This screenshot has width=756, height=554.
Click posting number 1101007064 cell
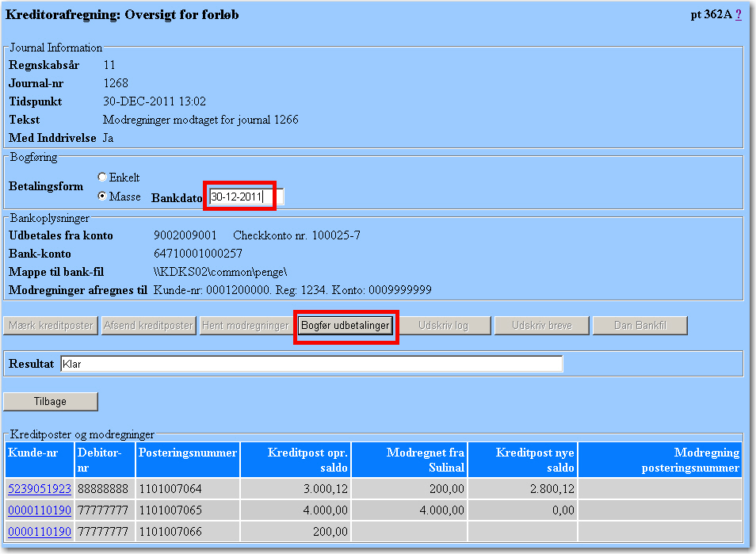[188, 489]
